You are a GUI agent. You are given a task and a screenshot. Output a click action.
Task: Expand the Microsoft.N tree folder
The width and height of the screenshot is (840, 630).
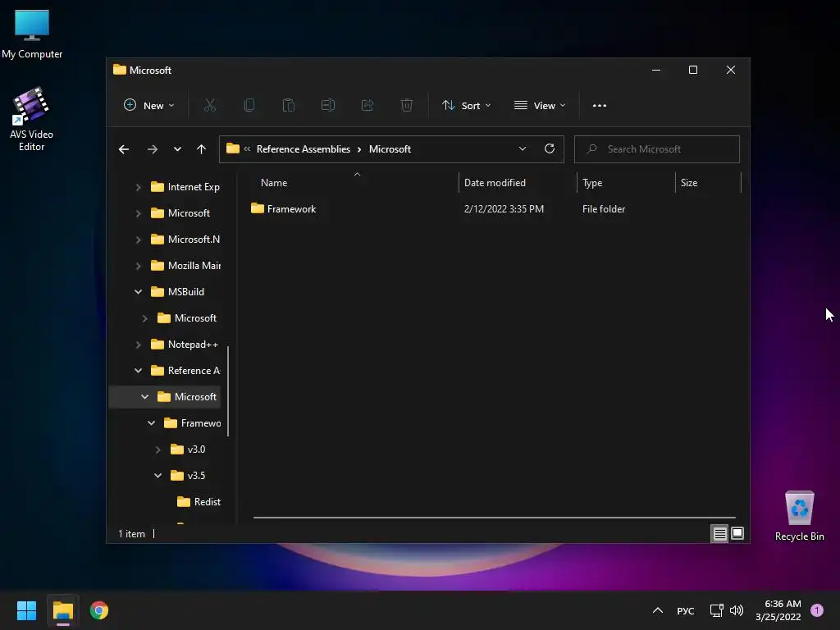[138, 240]
